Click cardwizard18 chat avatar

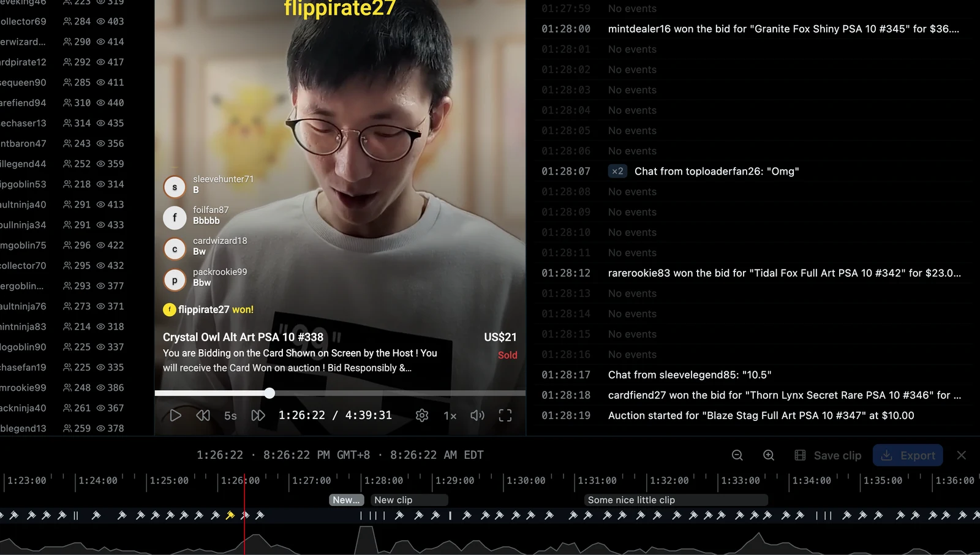[175, 249]
